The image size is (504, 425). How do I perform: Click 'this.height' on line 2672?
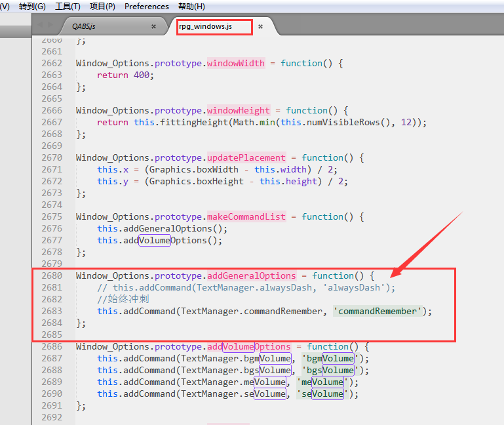point(288,182)
